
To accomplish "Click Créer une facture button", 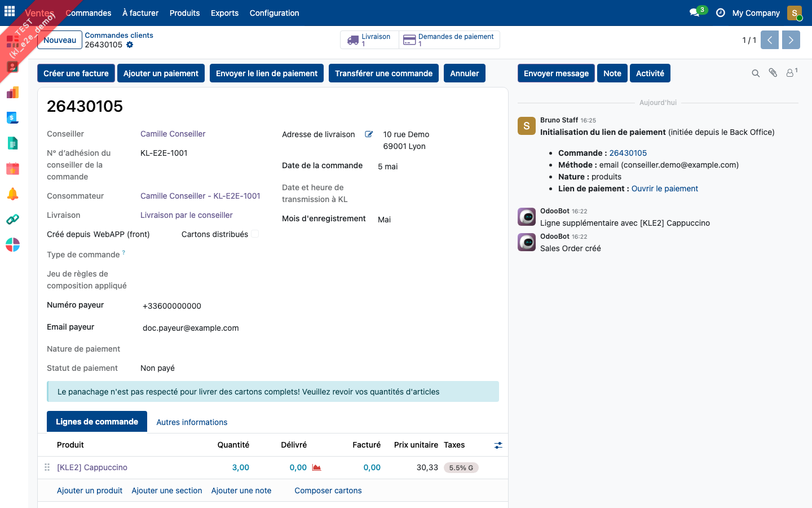I will [x=76, y=73].
